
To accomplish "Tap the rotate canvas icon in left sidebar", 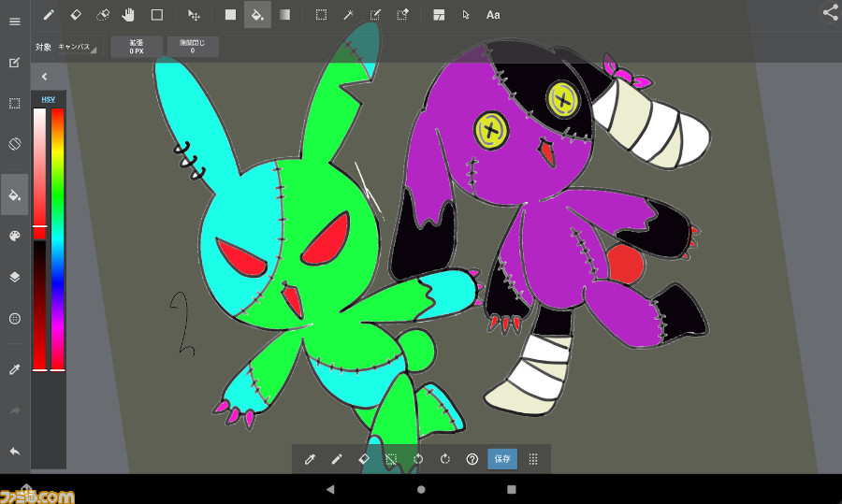I will point(14,144).
